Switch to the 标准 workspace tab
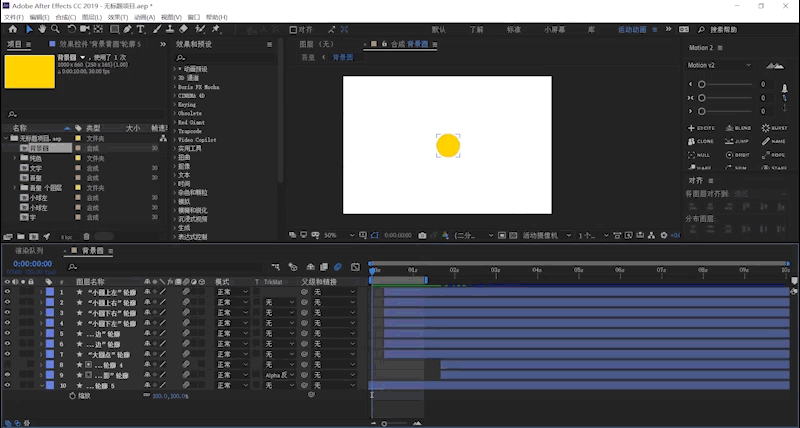 click(x=513, y=30)
